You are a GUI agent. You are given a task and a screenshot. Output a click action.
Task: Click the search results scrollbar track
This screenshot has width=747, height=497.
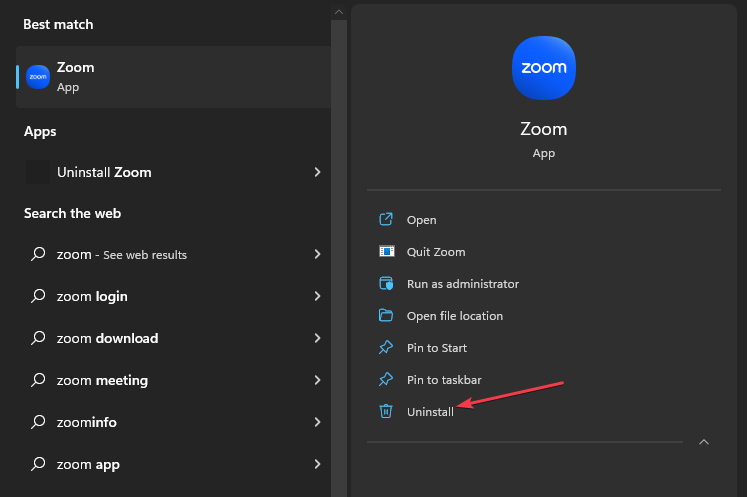(x=339, y=258)
